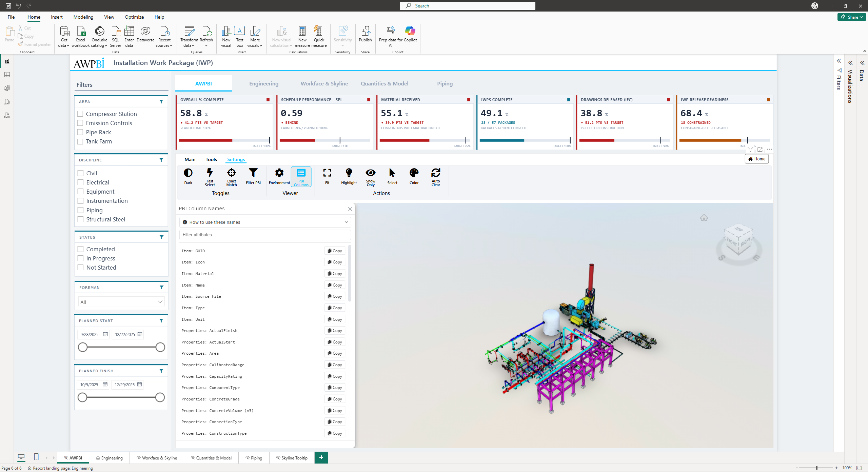This screenshot has height=472, width=868.
Task: Click the Home button above viewer
Action: [x=757, y=159]
